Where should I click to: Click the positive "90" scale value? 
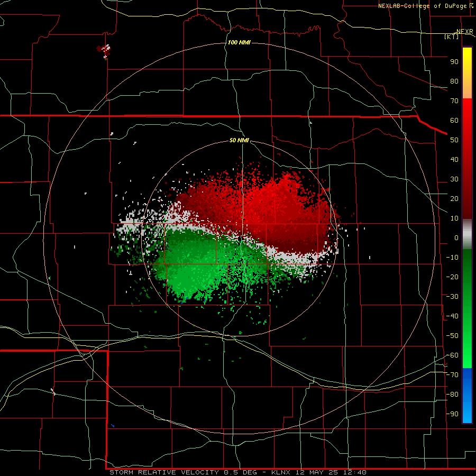454,62
